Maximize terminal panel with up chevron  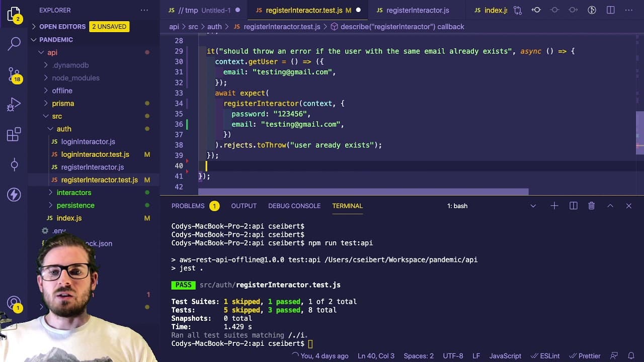[x=610, y=206]
